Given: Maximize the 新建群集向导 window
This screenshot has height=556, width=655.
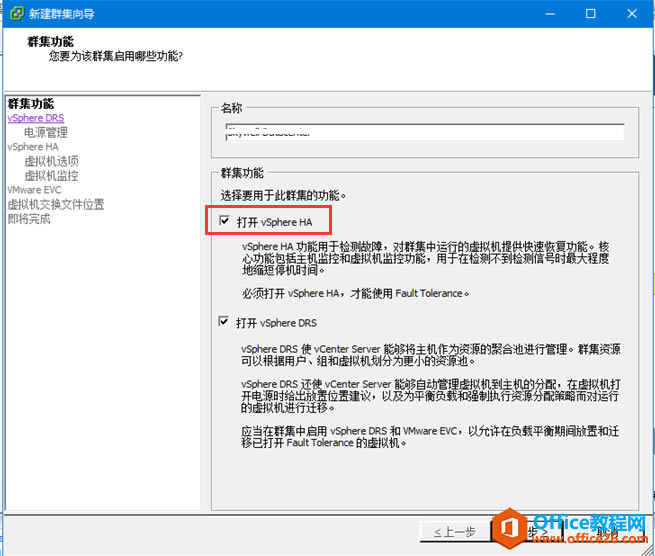Looking at the screenshot, I should coord(591,14).
